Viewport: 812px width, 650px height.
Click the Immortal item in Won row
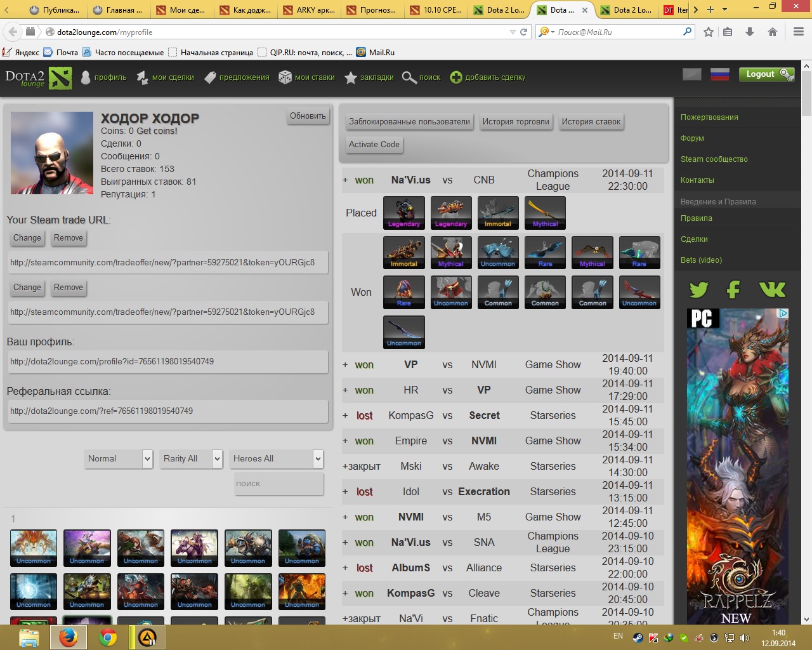click(x=404, y=253)
